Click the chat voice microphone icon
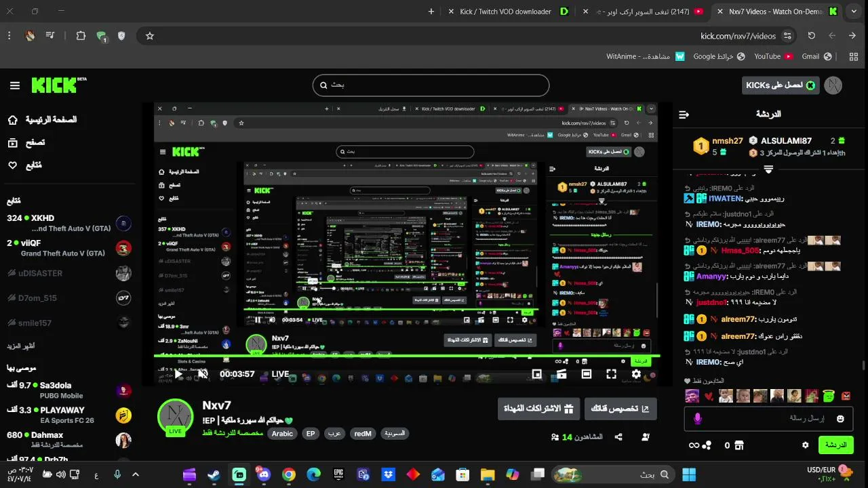Image resolution: width=868 pixels, height=488 pixels. click(697, 419)
